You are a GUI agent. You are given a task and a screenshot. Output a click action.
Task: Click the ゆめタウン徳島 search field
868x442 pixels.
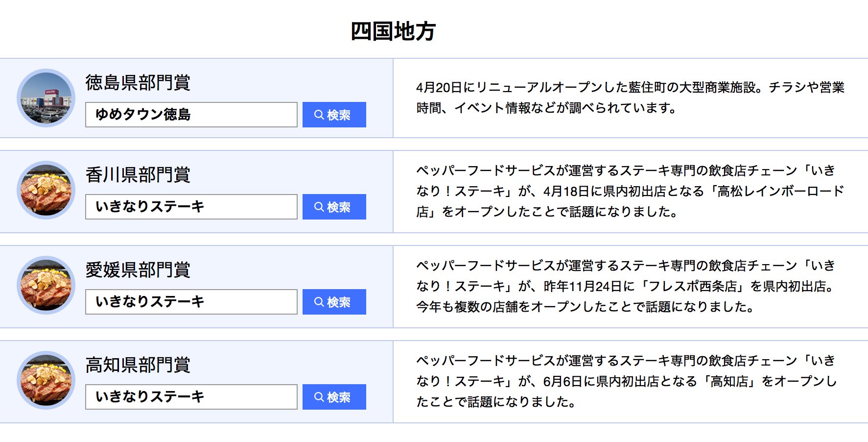(x=191, y=115)
